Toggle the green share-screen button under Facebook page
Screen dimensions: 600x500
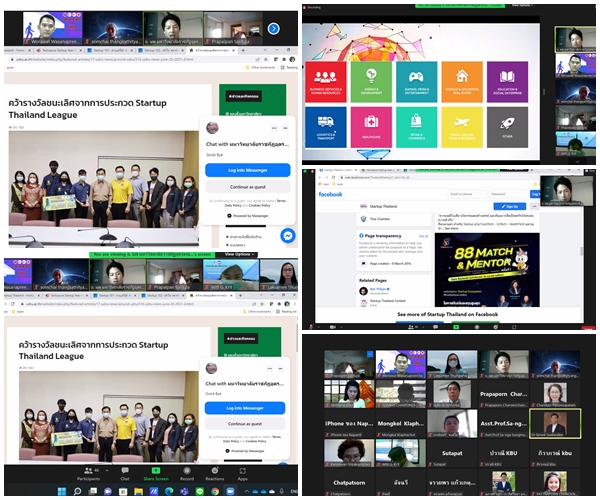456,327
